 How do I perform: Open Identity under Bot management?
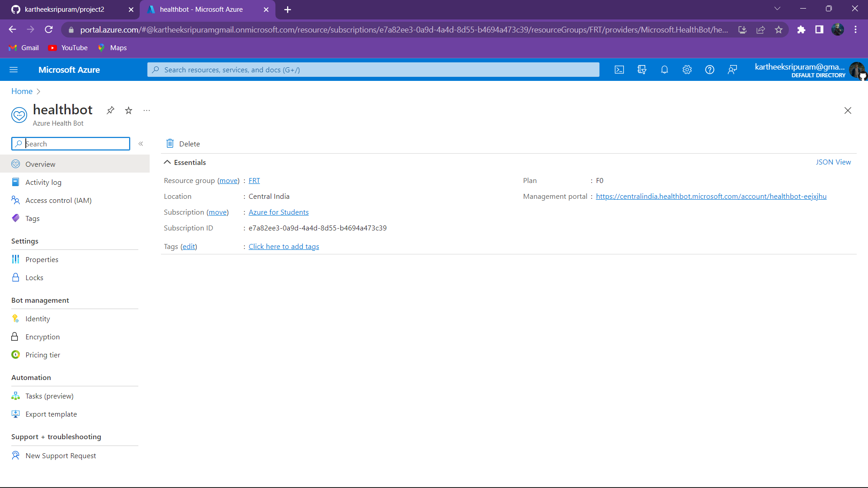(38, 319)
